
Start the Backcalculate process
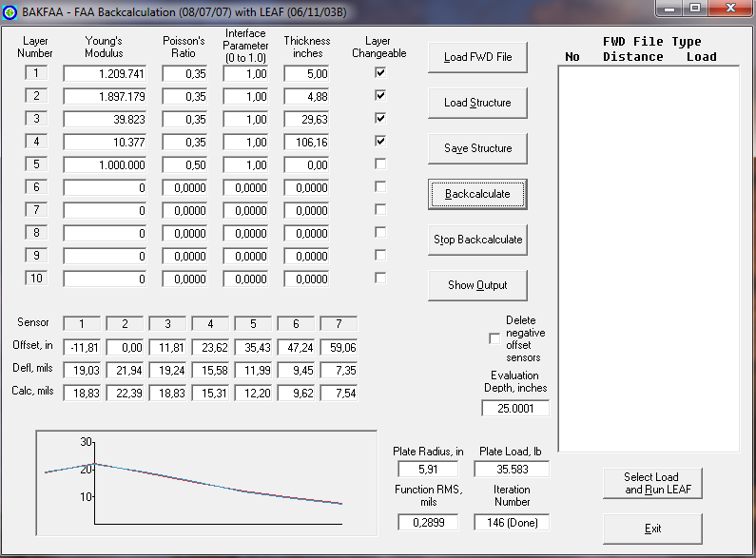pyautogui.click(x=477, y=194)
